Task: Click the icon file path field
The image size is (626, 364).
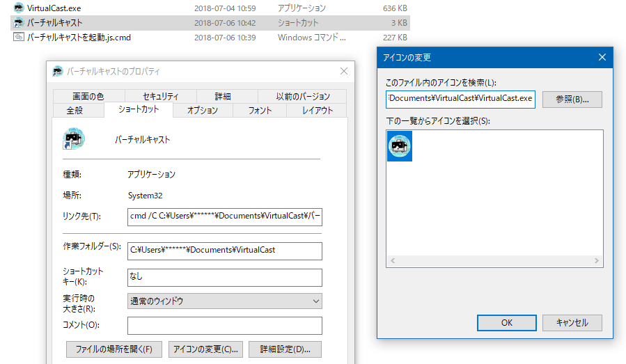Action: tap(460, 99)
